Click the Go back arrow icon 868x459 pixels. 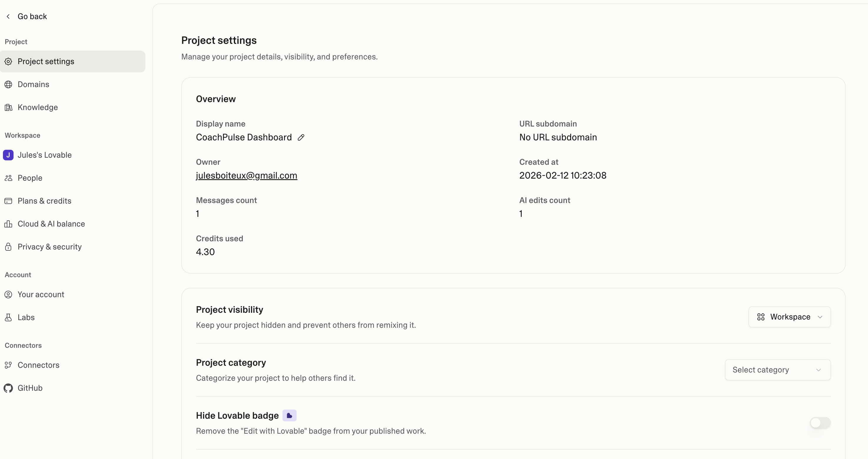(8, 16)
